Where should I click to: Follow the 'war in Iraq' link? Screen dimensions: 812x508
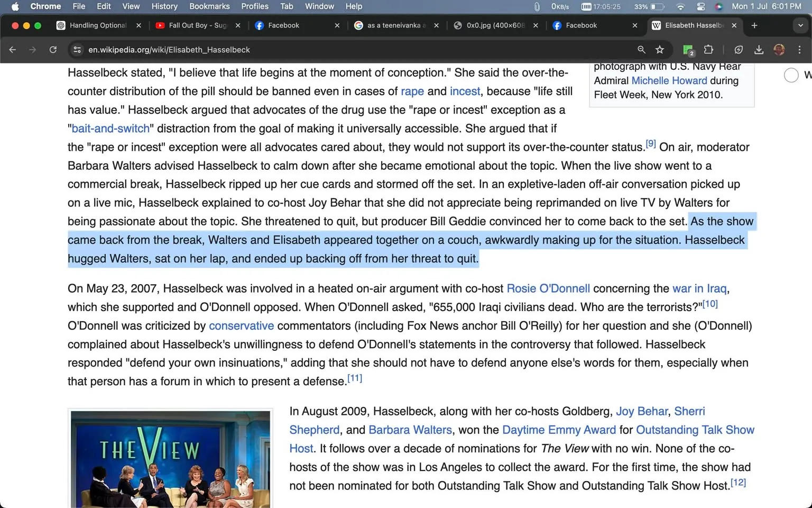click(699, 288)
